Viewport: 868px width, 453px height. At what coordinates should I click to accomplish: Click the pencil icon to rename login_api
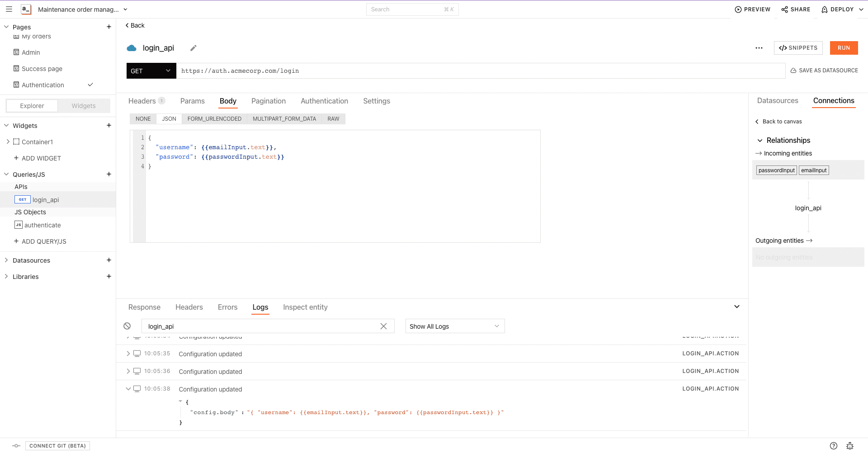coord(193,48)
